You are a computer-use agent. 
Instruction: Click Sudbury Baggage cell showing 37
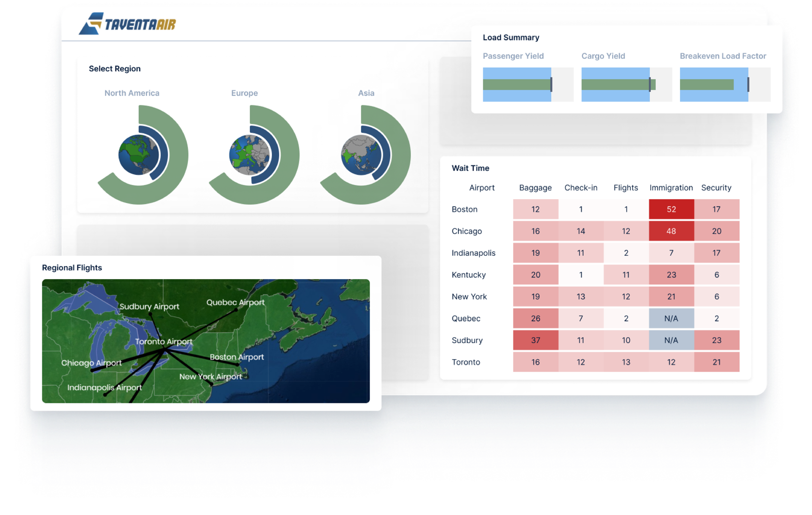(x=535, y=340)
